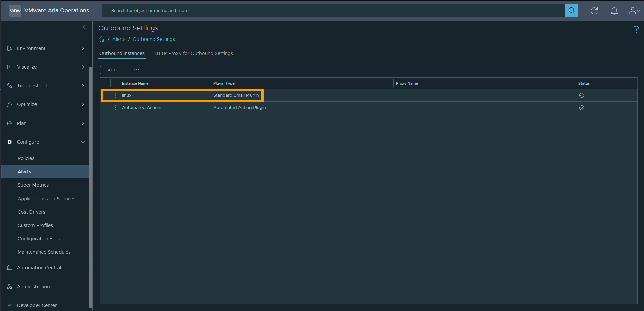644x311 pixels.
Task: Open Super Metrics from sidebar
Action: [x=33, y=185]
